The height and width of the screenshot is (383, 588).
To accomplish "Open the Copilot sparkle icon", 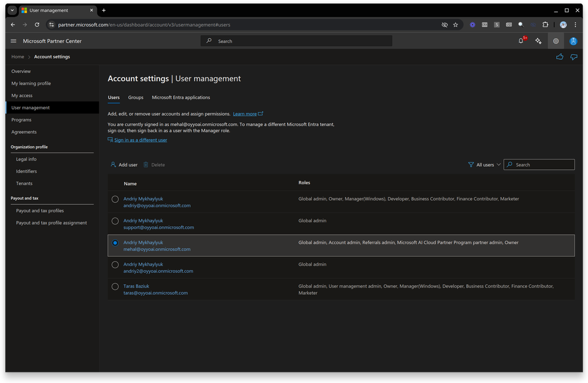I will (x=539, y=41).
